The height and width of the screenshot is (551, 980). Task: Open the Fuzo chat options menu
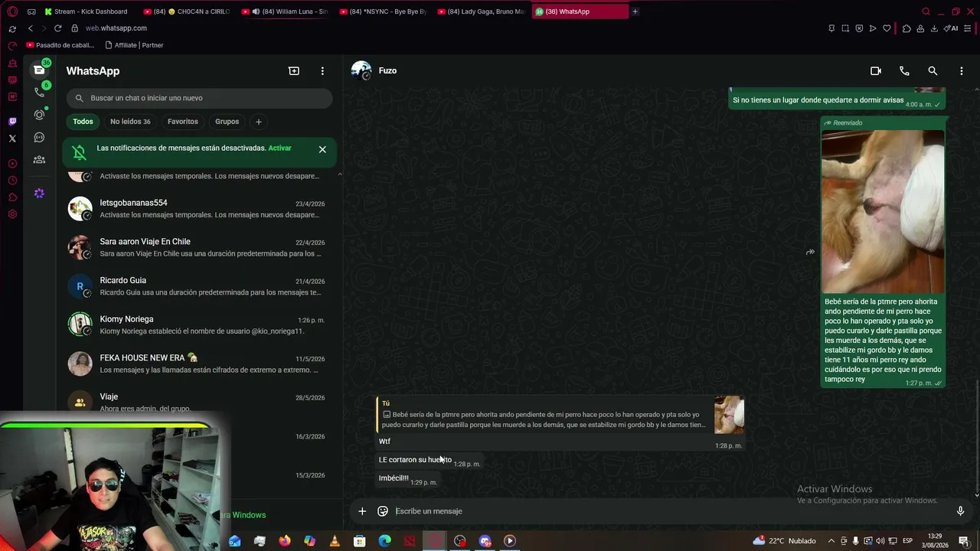click(962, 70)
